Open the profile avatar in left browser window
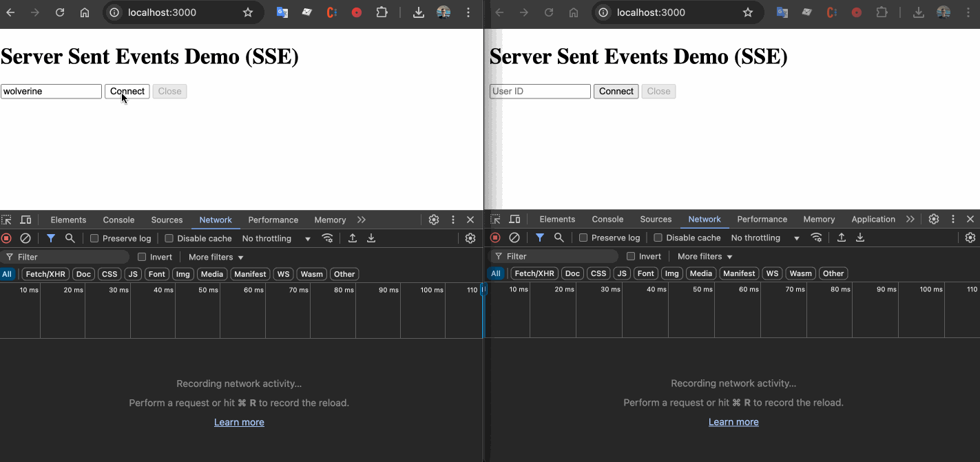Viewport: 980px width, 462px height. click(x=444, y=12)
